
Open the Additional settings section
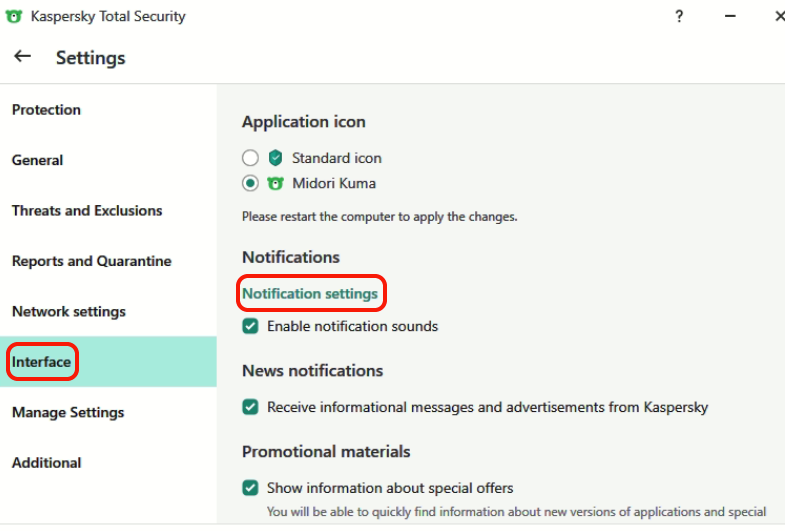47,463
